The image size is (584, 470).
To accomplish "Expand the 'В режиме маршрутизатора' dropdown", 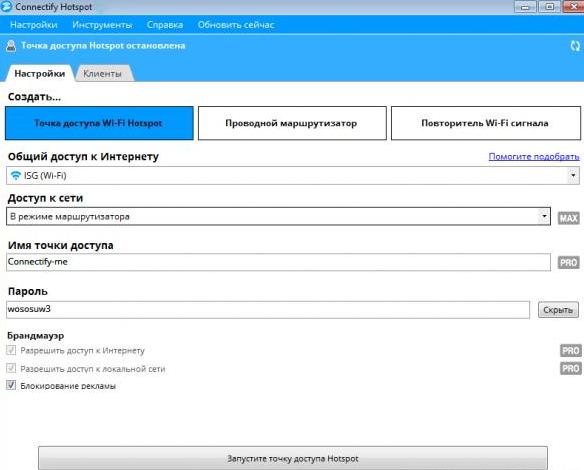I will [x=544, y=216].
